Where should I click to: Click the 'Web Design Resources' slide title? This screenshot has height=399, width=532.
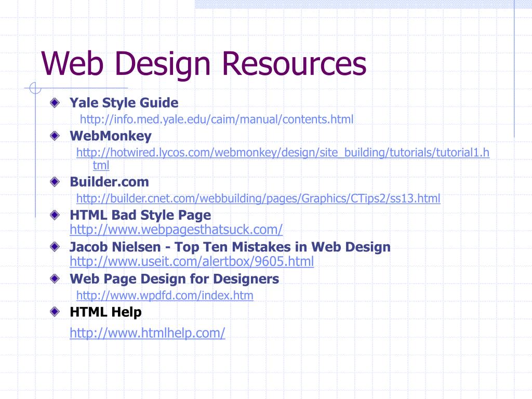click(x=204, y=63)
